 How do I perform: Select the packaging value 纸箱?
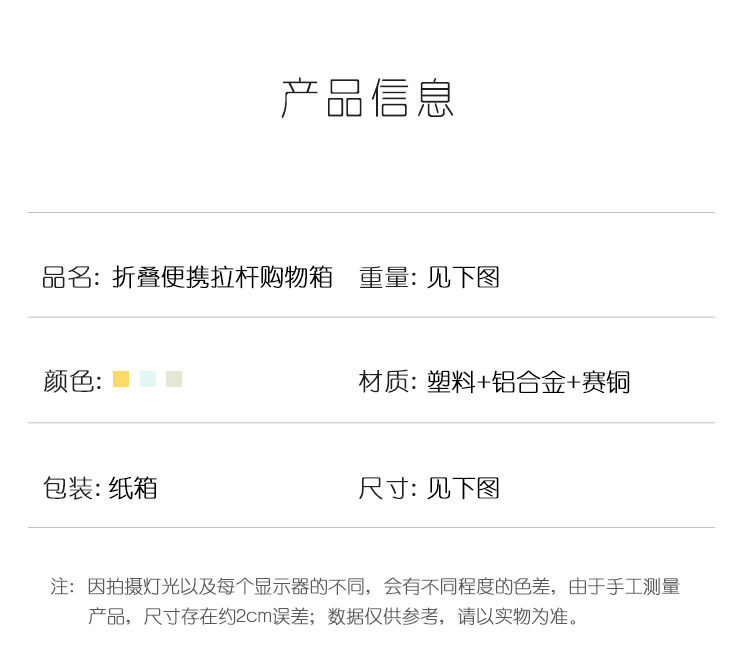click(x=133, y=488)
